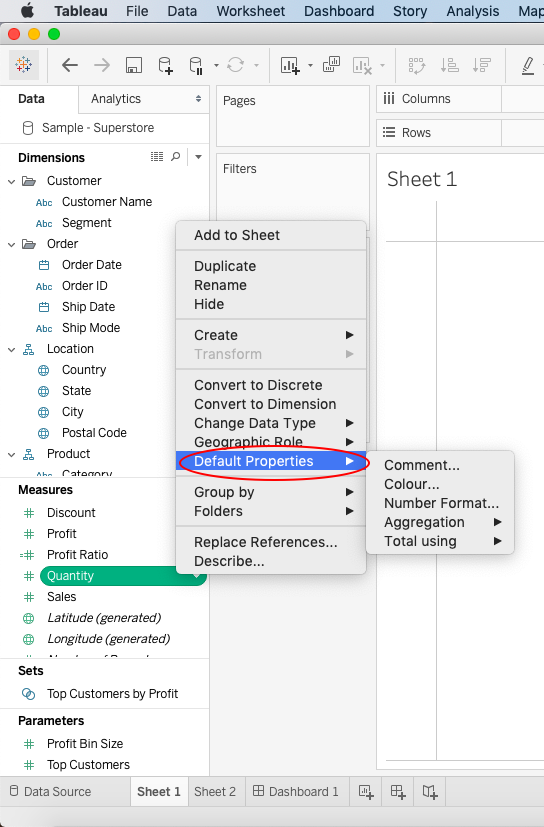
Task: Choose Describe... menu item
Action: click(271, 561)
